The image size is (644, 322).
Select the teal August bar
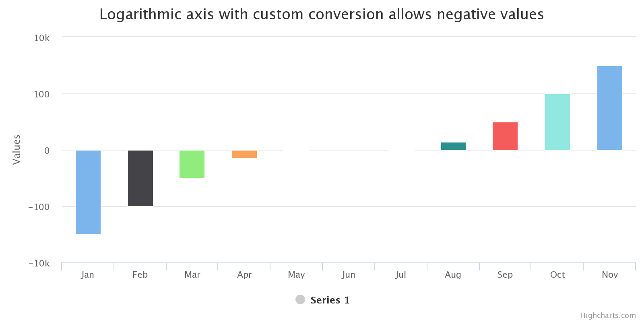pyautogui.click(x=454, y=146)
